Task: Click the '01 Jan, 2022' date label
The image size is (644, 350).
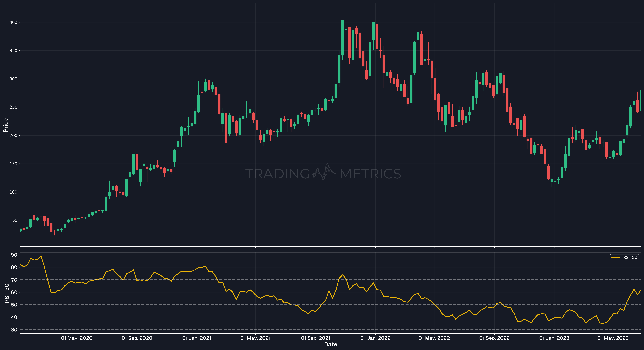Action: click(376, 338)
